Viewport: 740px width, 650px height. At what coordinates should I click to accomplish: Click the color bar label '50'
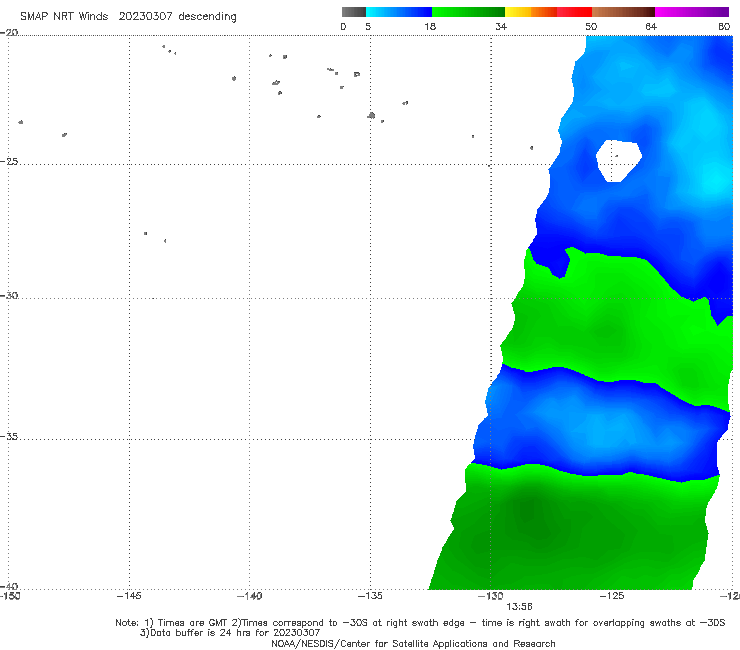[591, 26]
